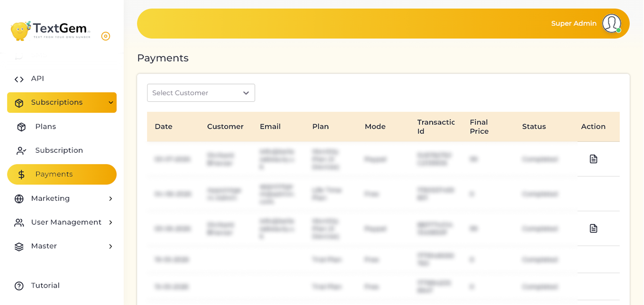Click the Subscription user-check icon
The width and height of the screenshot is (644, 305).
coord(21,151)
